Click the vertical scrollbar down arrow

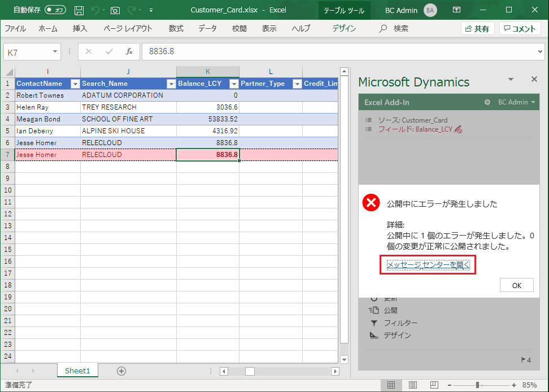[x=344, y=359]
